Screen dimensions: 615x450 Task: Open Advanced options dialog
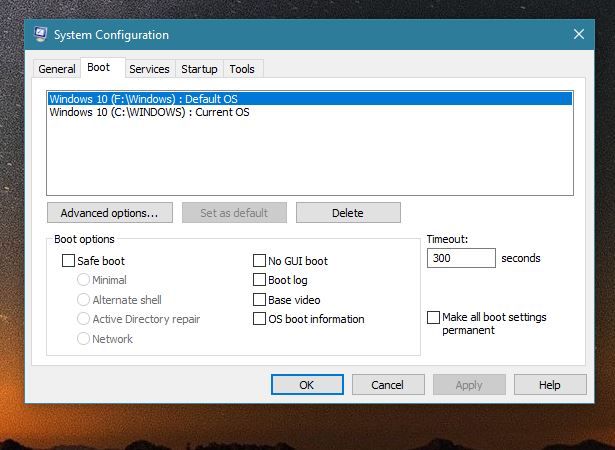click(x=110, y=213)
